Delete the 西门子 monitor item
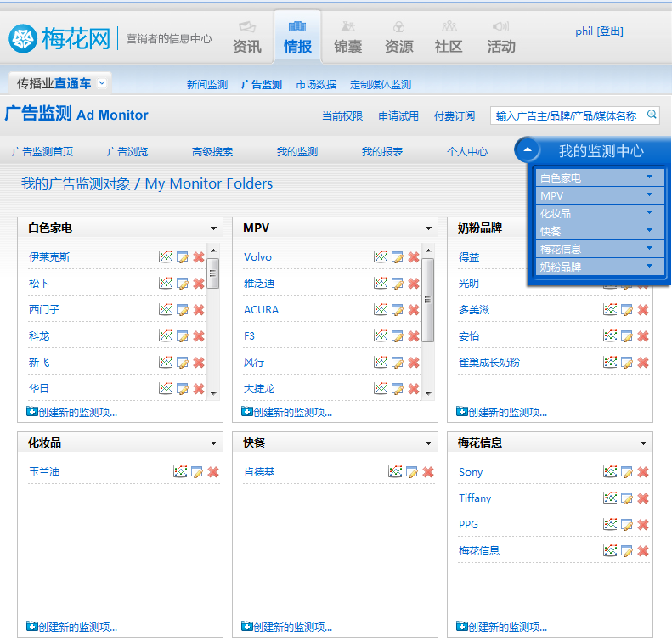 (x=199, y=310)
